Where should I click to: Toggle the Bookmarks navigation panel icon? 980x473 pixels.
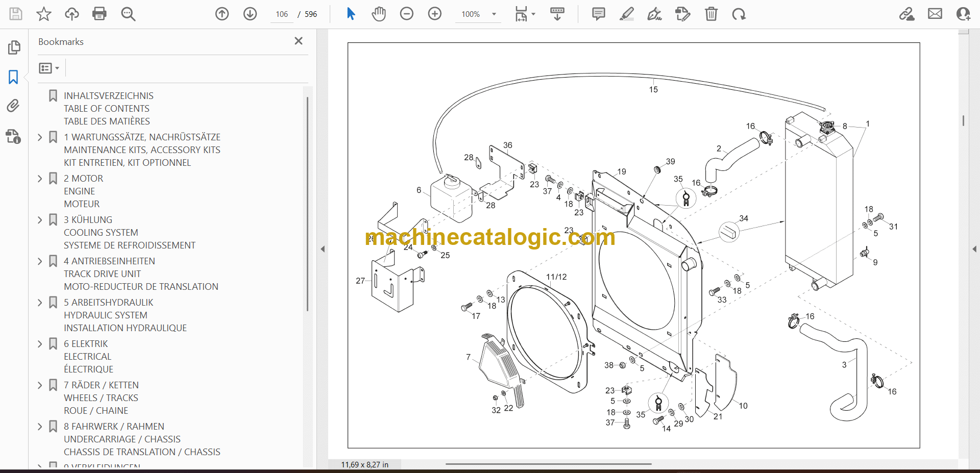coord(13,77)
